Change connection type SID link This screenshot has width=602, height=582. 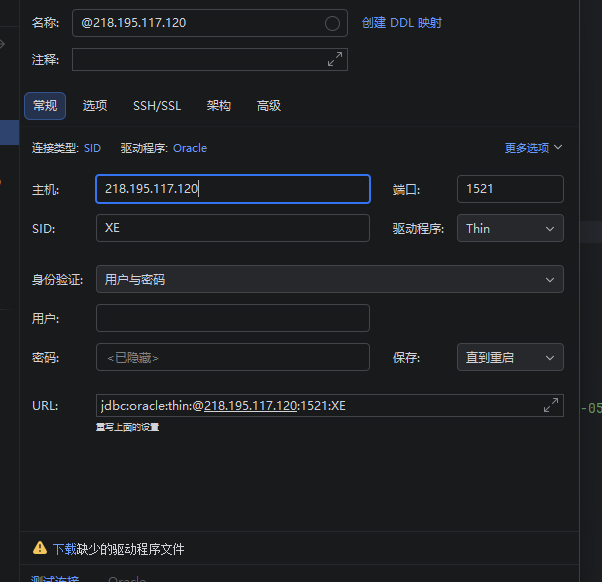pos(92,148)
